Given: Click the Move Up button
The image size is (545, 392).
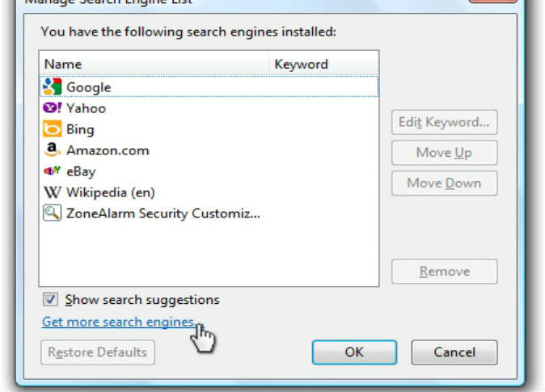Looking at the screenshot, I should pyautogui.click(x=444, y=153).
